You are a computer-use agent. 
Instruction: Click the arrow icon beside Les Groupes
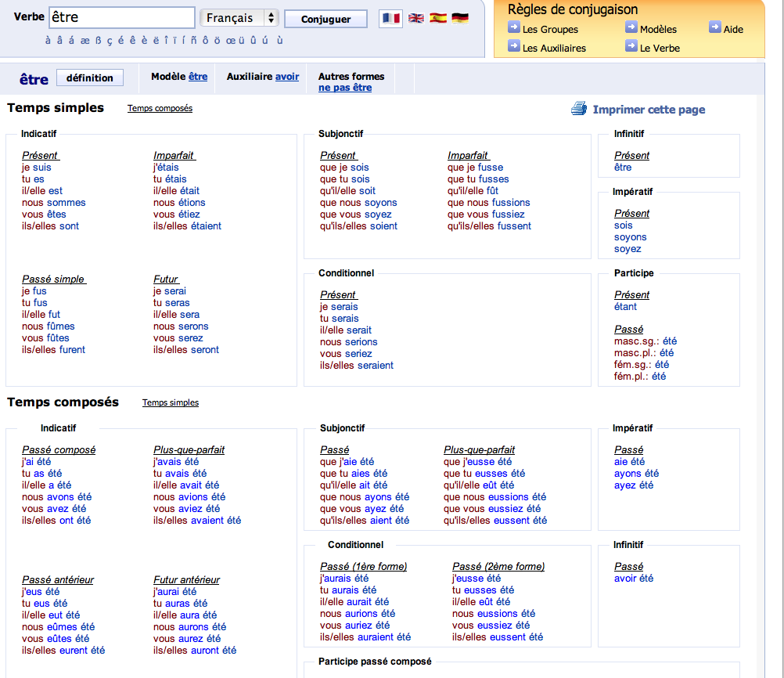tap(514, 27)
